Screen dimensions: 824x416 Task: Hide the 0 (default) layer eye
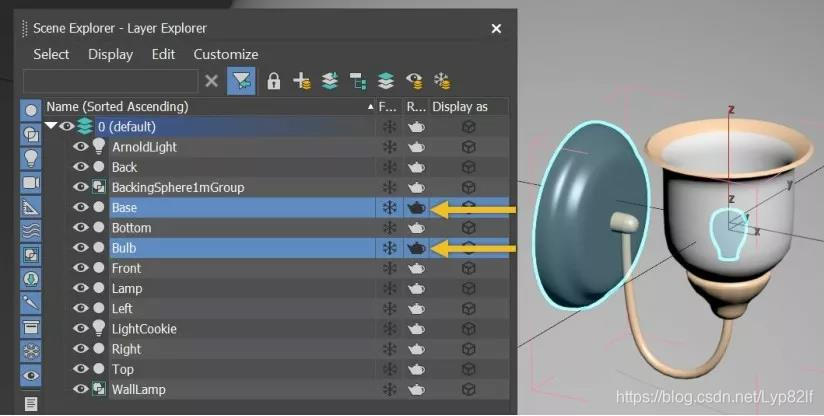pyautogui.click(x=66, y=126)
